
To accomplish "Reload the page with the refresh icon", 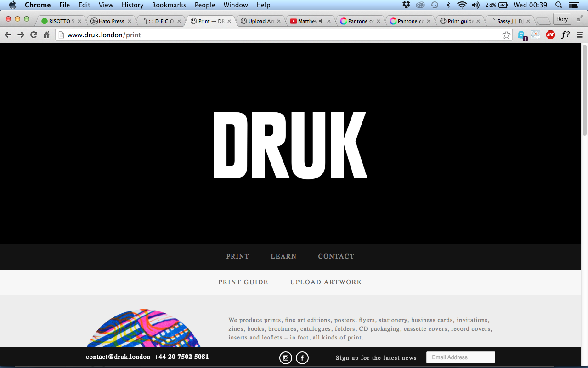I will pos(34,35).
